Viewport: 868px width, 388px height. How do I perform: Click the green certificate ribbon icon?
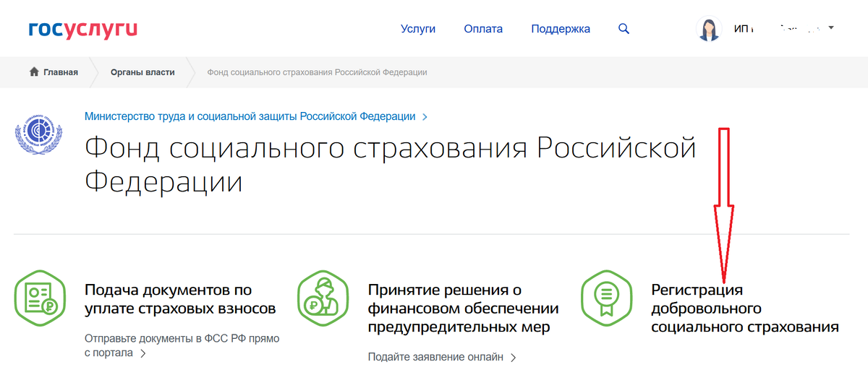pos(607,300)
